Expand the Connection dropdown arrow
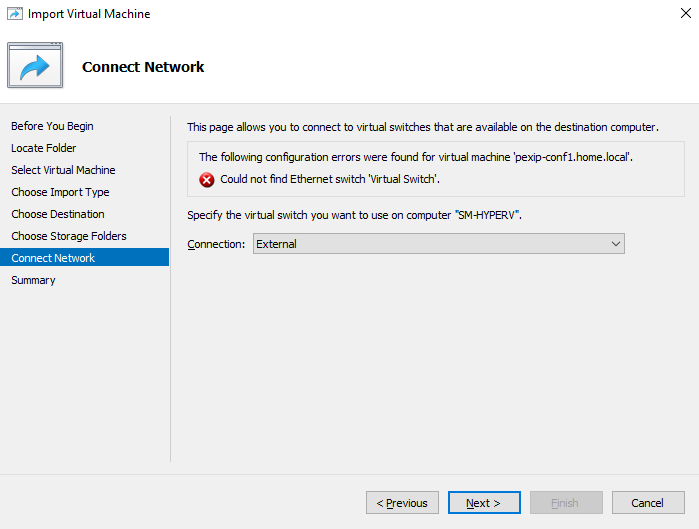The height and width of the screenshot is (529, 699). click(x=616, y=244)
